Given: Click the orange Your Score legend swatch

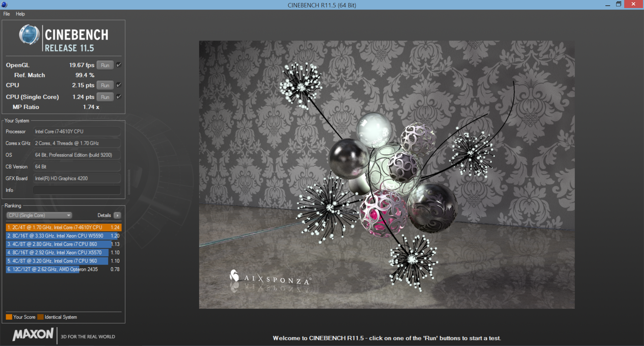Looking at the screenshot, I should point(9,317).
